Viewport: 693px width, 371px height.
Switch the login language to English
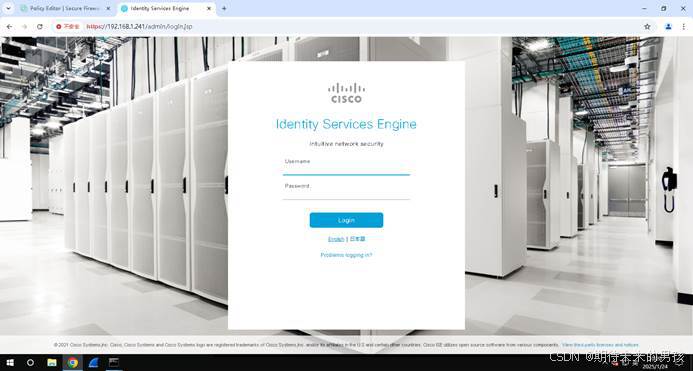336,239
